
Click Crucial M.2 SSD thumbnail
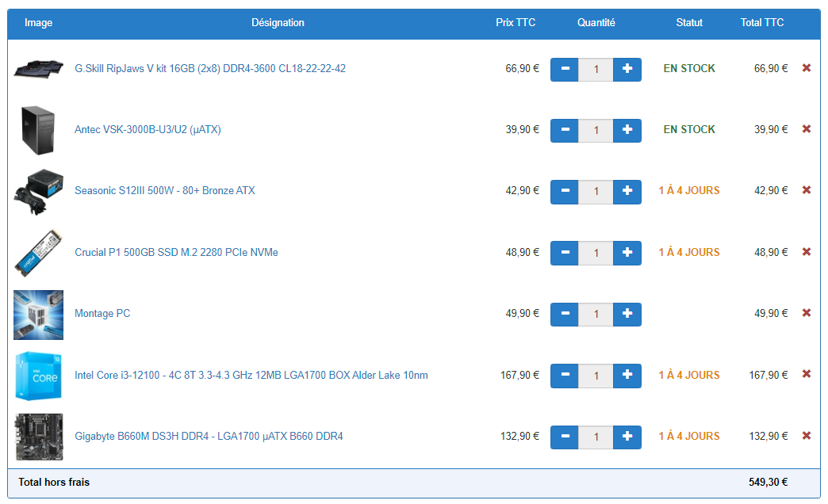point(38,253)
